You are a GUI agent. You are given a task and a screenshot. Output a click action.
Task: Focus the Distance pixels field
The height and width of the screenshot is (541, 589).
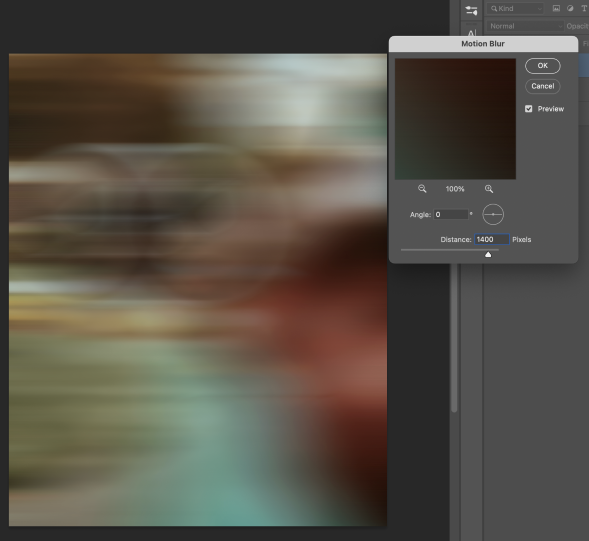pyautogui.click(x=492, y=239)
